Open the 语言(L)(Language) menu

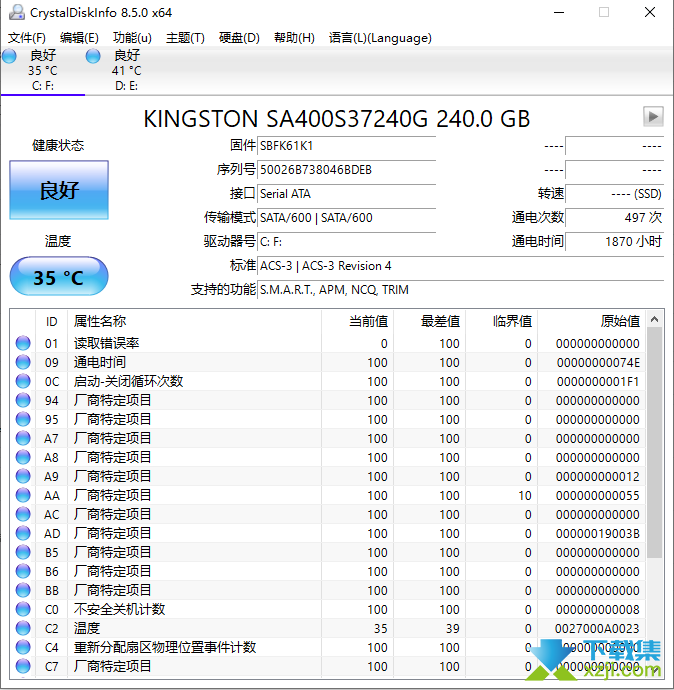(380, 38)
